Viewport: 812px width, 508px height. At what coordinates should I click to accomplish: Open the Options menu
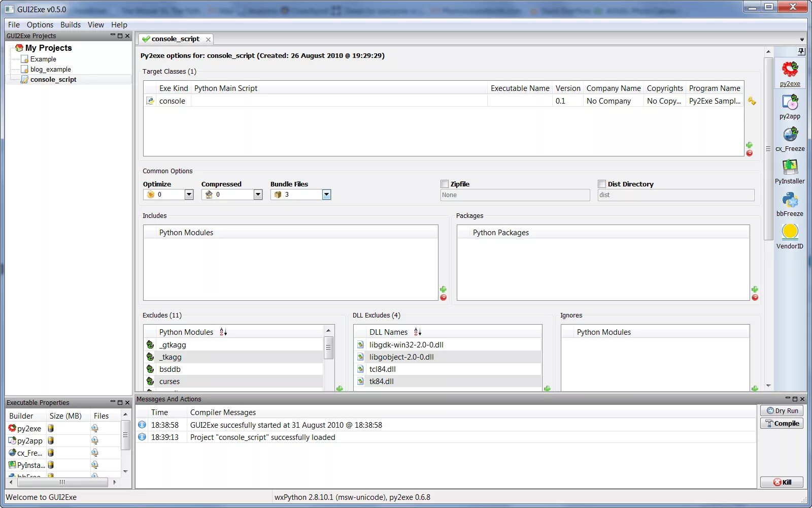pos(40,24)
